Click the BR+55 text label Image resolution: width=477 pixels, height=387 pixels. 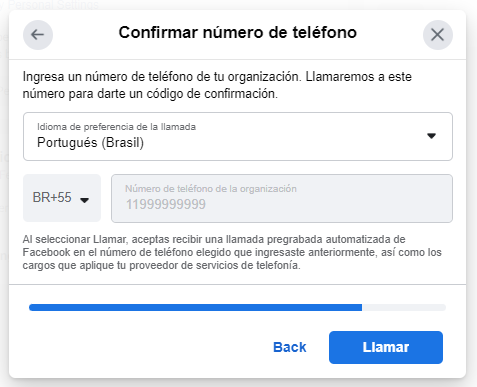pyautogui.click(x=52, y=197)
